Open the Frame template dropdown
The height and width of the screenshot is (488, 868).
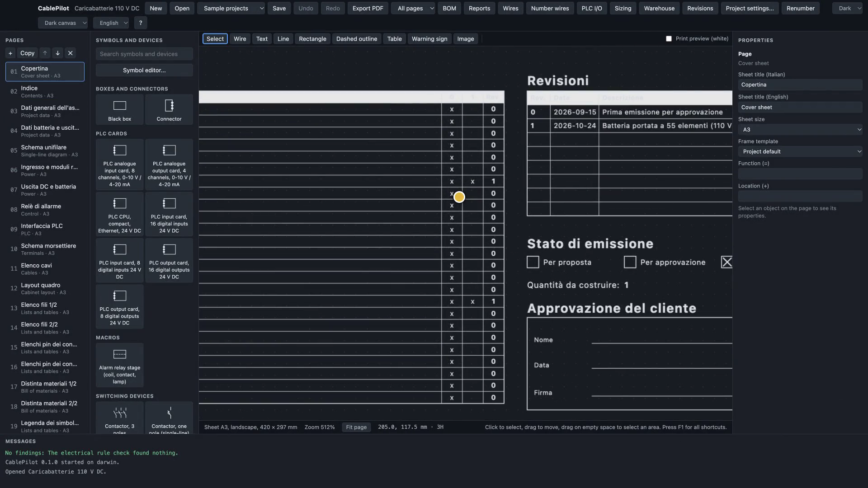tap(800, 151)
